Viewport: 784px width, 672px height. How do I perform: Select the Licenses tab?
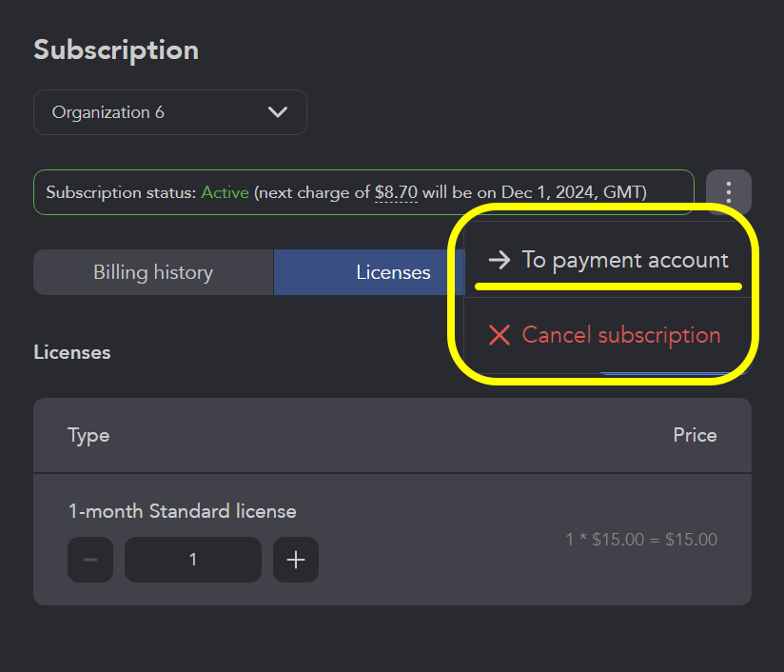coord(393,271)
